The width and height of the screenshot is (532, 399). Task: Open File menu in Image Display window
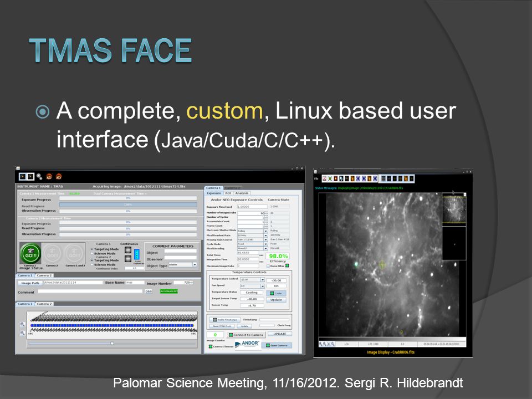(316, 179)
